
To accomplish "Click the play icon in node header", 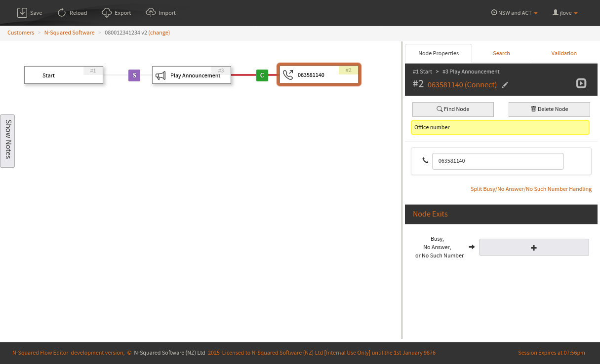I will pos(581,83).
